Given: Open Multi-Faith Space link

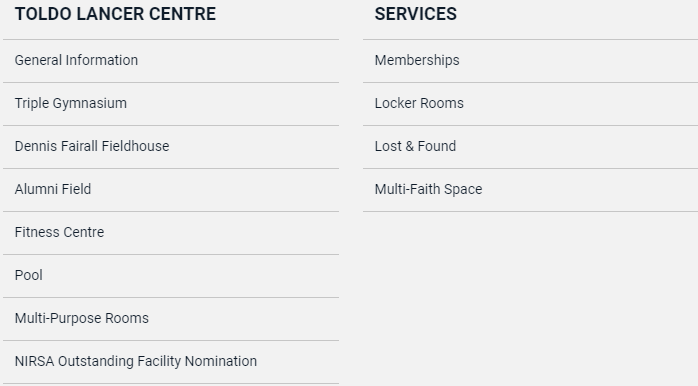Looking at the screenshot, I should click(428, 189).
